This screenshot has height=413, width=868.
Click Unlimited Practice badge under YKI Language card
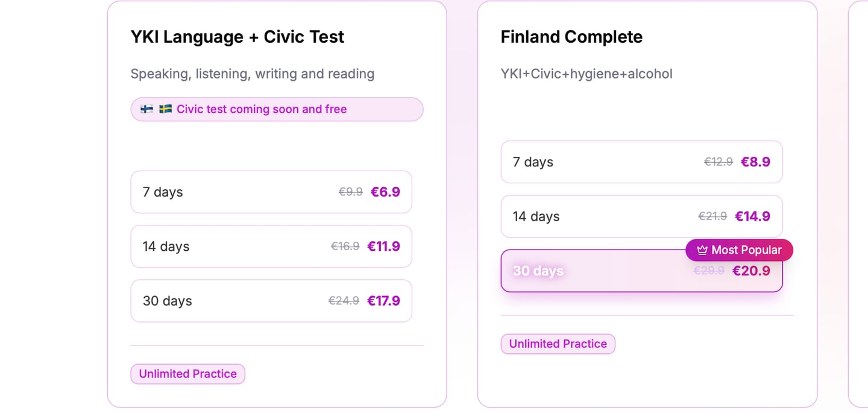point(187,374)
